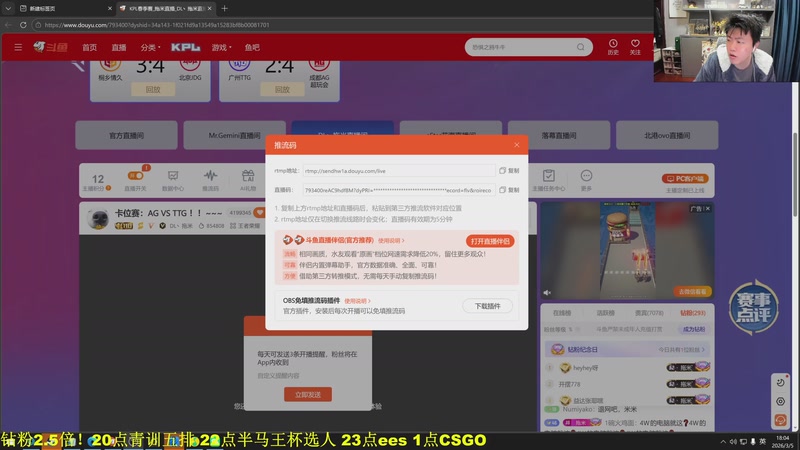Image resolution: width=800 pixels, height=450 pixels.
Task: Switch to the Mr.Gemini直播间 tab
Action: click(234, 135)
